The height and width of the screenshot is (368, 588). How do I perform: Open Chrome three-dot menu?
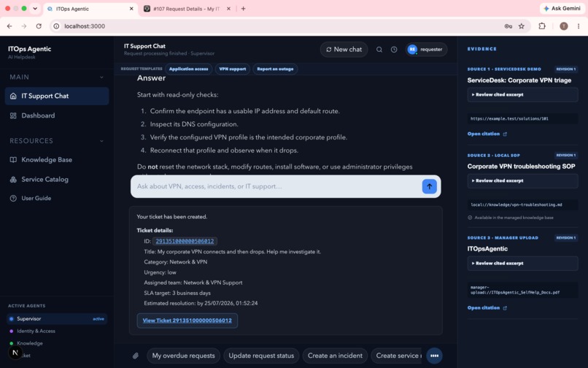point(579,26)
